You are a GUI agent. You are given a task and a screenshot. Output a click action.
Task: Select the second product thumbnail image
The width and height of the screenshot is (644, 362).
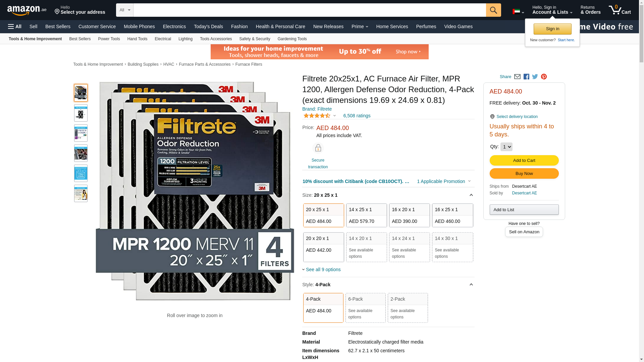coord(81,113)
